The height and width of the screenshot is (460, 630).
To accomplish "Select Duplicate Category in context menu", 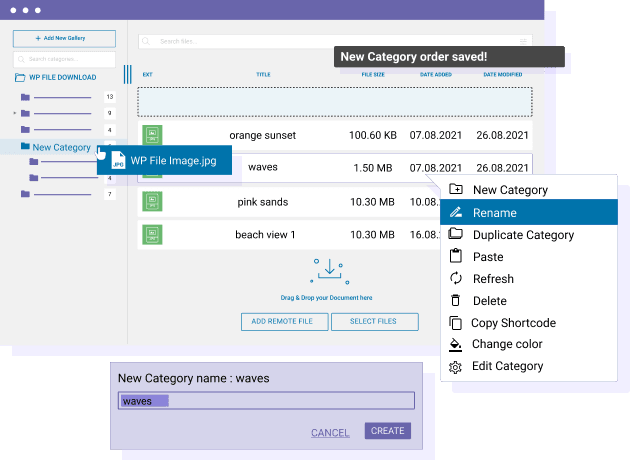I will (523, 235).
